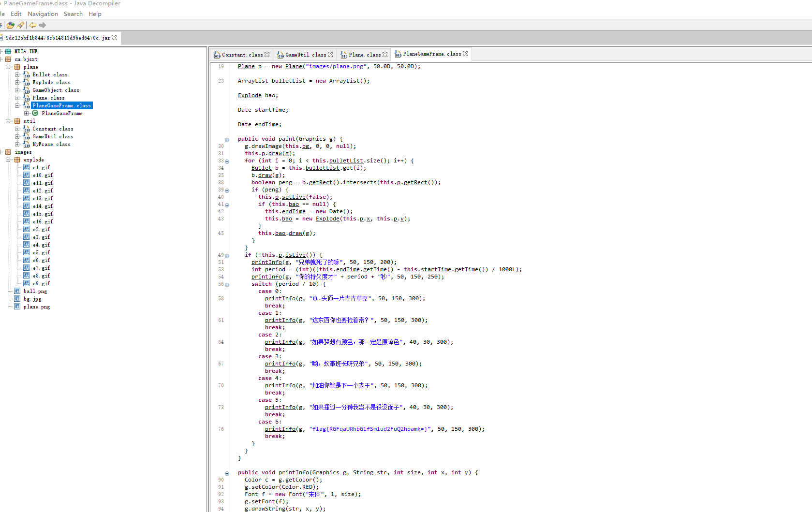Select META-INF folder in tree
812x512 pixels.
[26, 52]
